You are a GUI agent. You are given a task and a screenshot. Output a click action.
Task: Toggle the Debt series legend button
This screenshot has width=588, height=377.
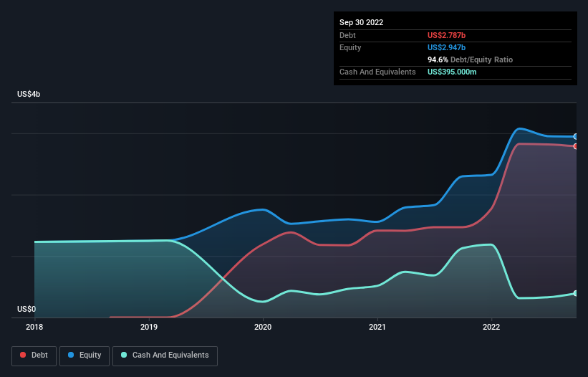click(34, 355)
